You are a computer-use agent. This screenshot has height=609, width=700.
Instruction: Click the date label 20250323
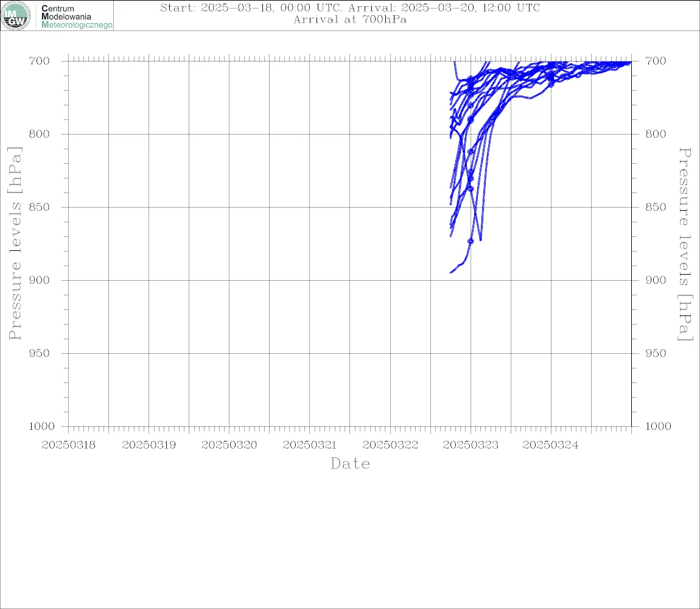click(x=471, y=445)
